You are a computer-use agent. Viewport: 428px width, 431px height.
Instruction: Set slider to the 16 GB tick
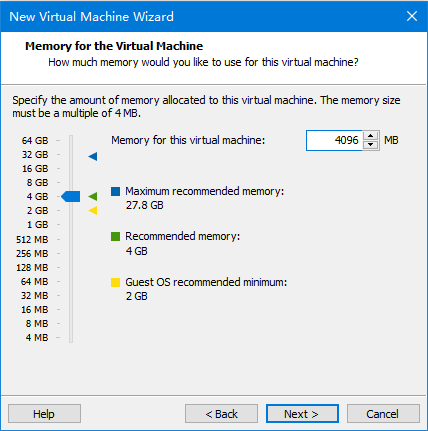[71, 169]
